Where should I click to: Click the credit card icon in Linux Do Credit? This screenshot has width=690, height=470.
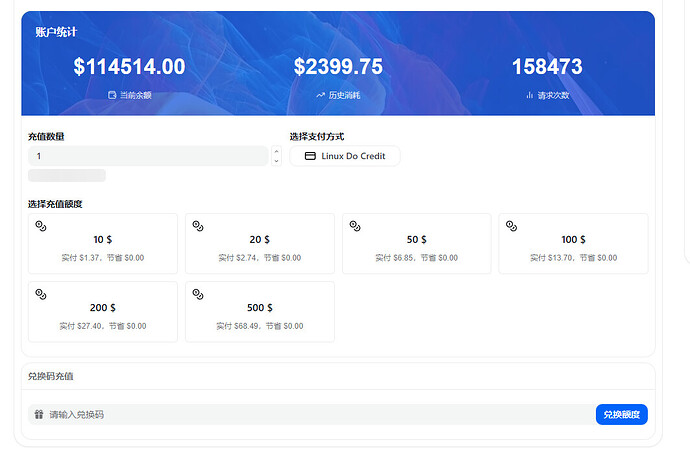[310, 156]
